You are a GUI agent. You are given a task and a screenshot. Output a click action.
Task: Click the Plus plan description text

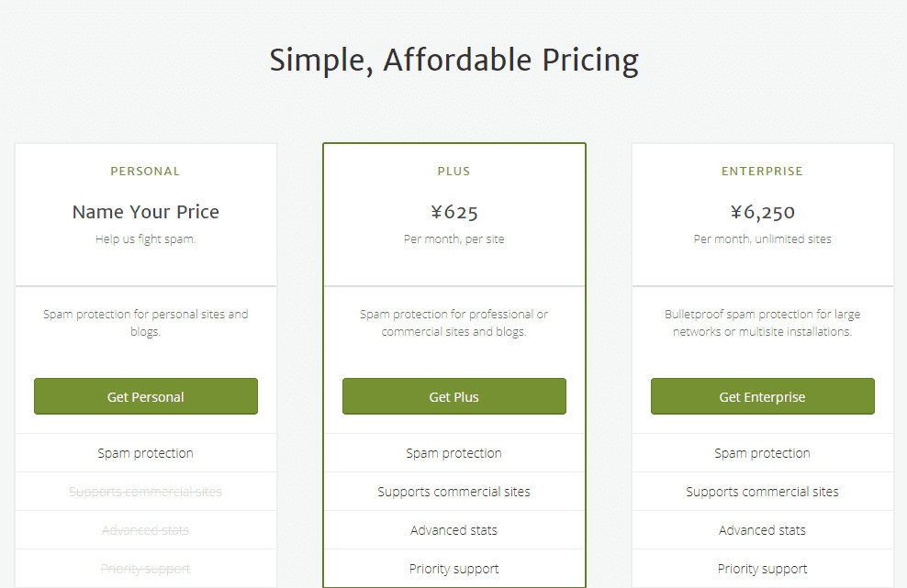click(453, 323)
